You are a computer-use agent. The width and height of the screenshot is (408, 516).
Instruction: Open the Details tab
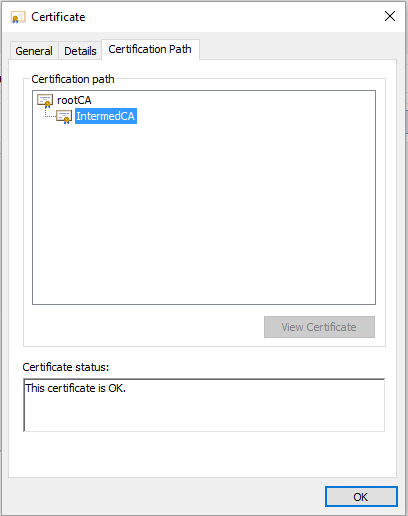(x=80, y=51)
